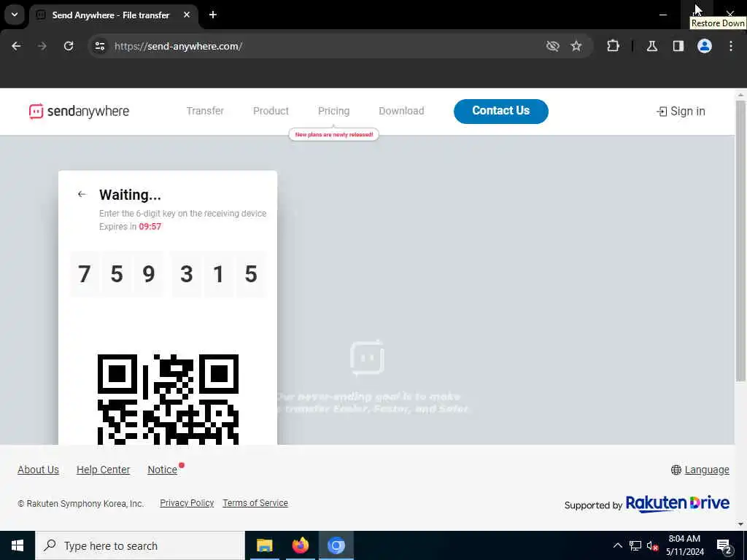Image resolution: width=747 pixels, height=560 pixels.
Task: Open site information icon in address bar
Action: (99, 46)
